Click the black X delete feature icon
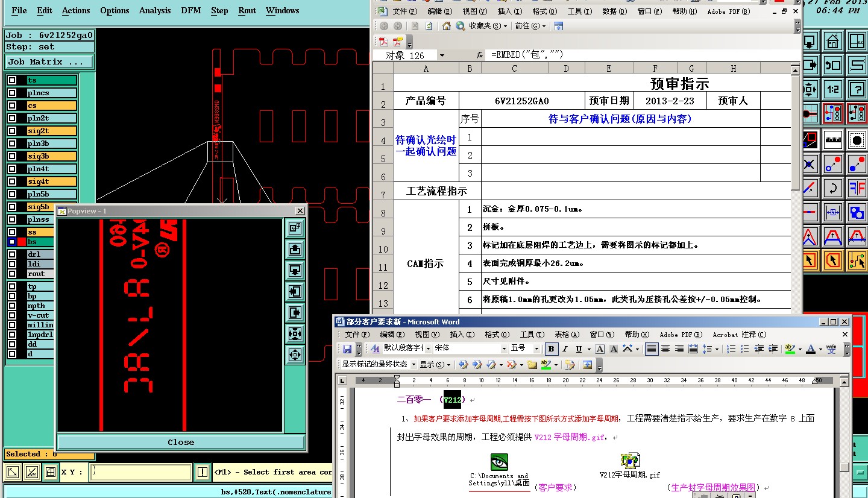This screenshot has width=868, height=498. point(810,164)
